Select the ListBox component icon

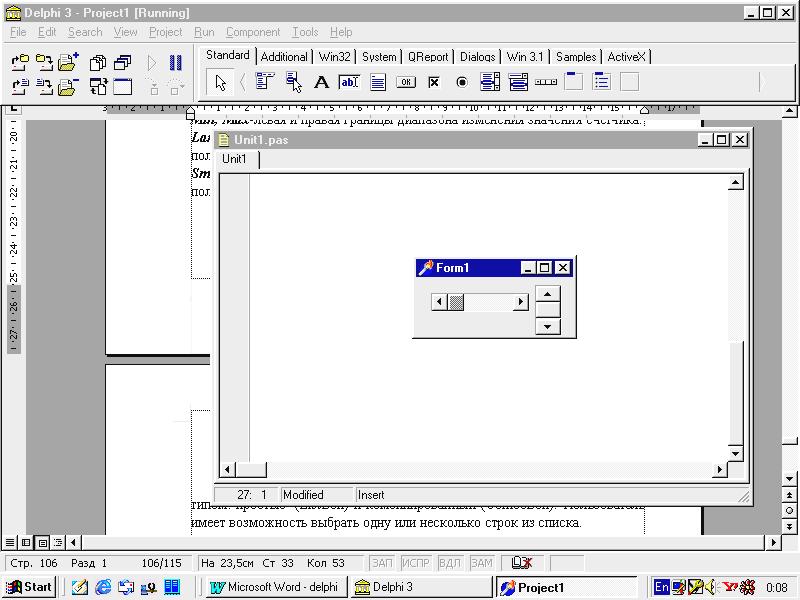pyautogui.click(x=490, y=82)
